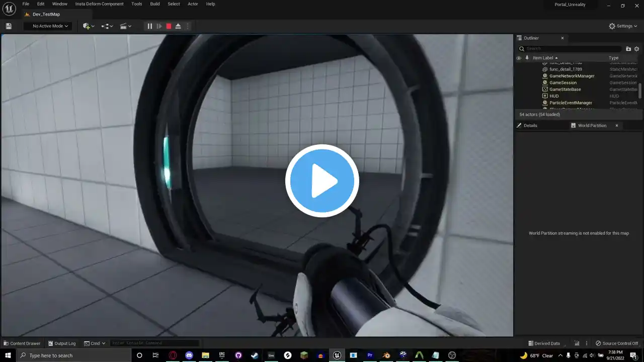The height and width of the screenshot is (362, 644).
Task: Open the No Active Mode dropdown
Action: click(x=47, y=26)
